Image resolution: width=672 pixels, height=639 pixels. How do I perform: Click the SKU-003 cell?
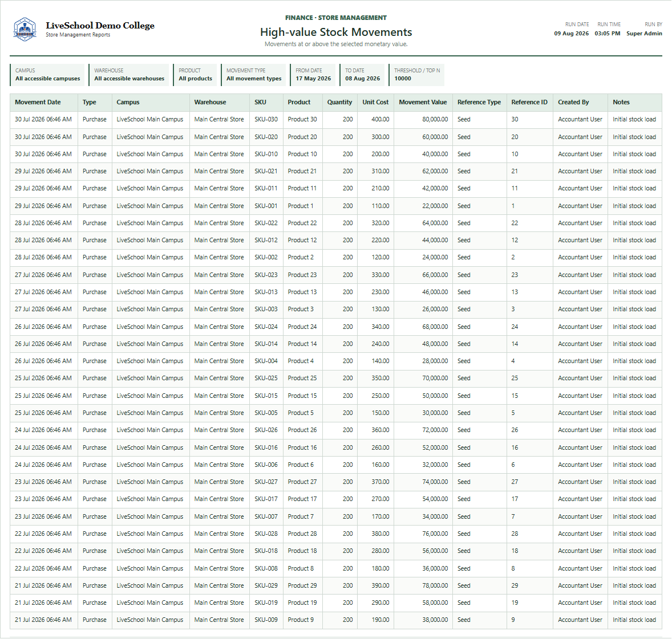(266, 309)
